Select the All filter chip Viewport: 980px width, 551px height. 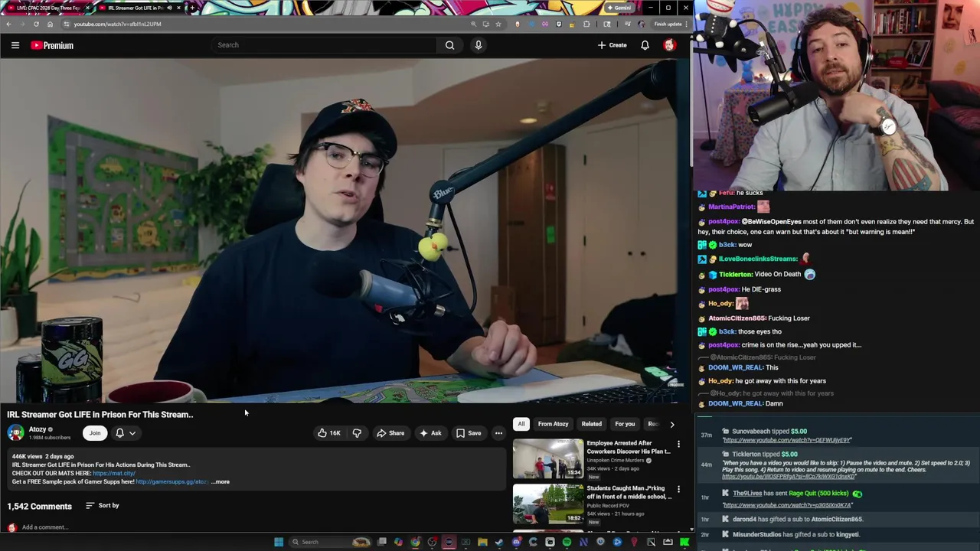(x=521, y=424)
